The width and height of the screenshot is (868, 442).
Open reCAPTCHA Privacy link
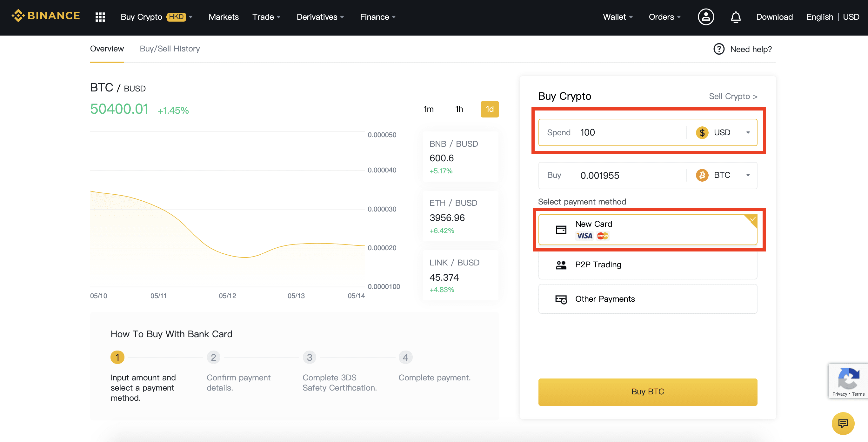839,394
